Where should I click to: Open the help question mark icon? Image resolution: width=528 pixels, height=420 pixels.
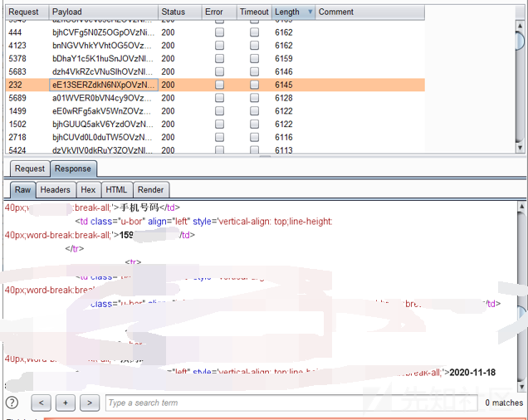[12, 403]
